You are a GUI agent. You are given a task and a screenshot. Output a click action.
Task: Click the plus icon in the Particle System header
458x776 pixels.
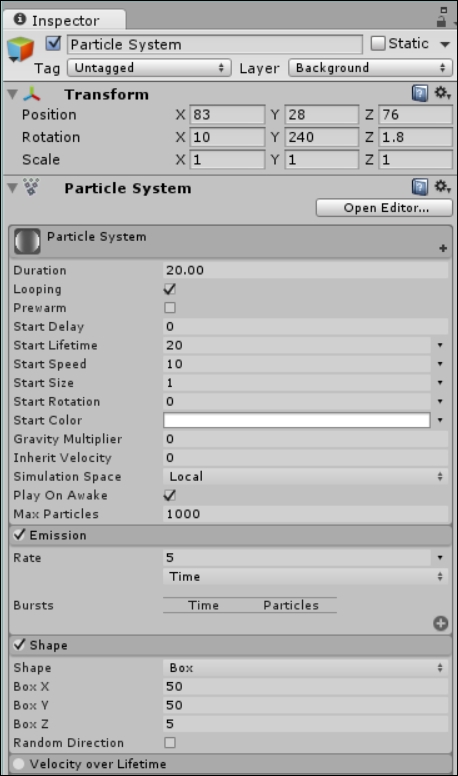pos(443,248)
